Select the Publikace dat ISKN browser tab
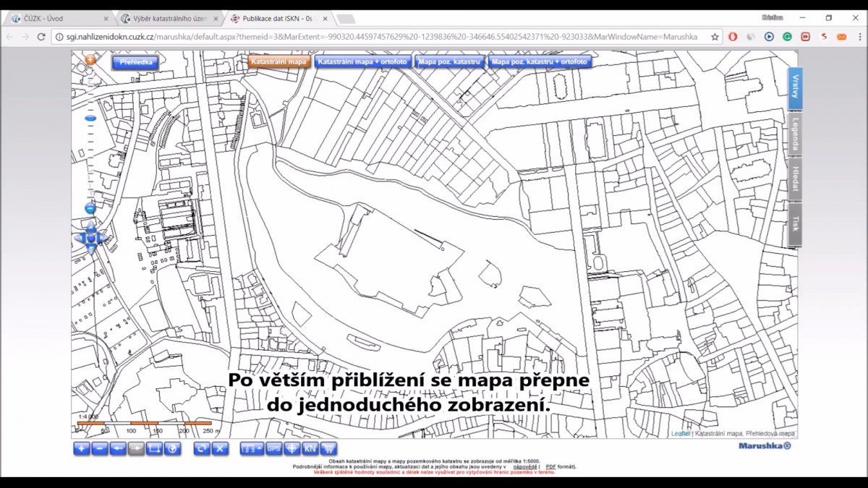 pyautogui.click(x=278, y=18)
